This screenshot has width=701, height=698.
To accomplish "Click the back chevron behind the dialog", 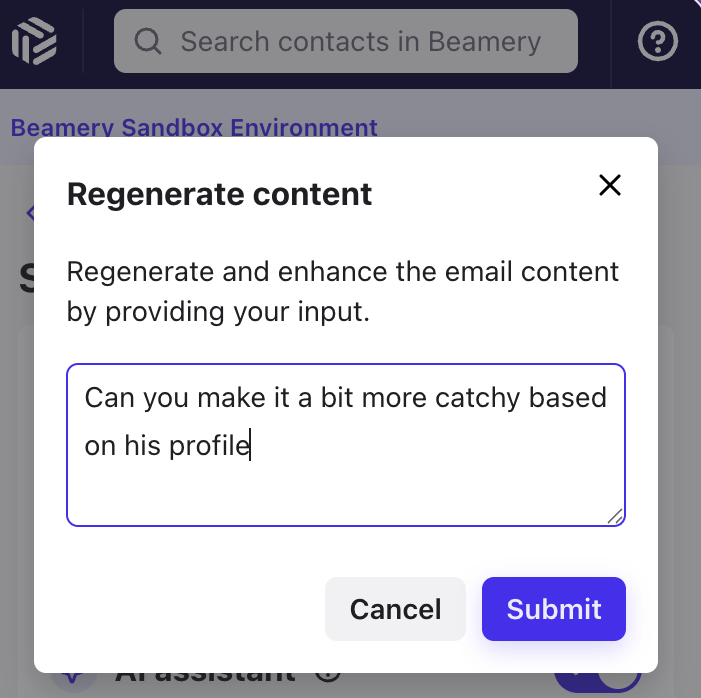I will 30,213.
